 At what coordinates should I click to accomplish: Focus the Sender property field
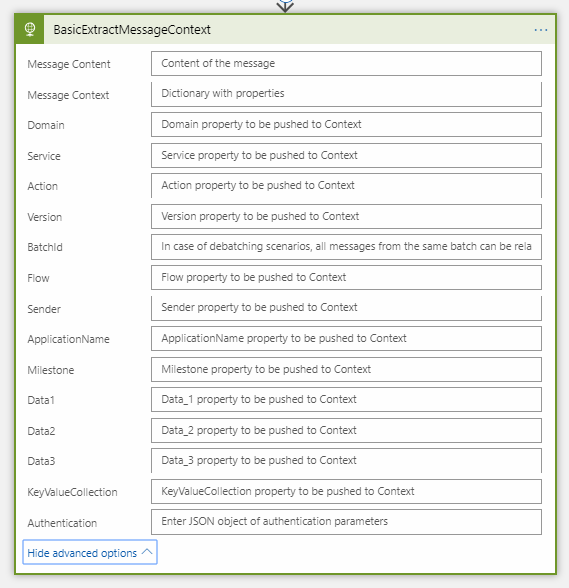(x=346, y=308)
